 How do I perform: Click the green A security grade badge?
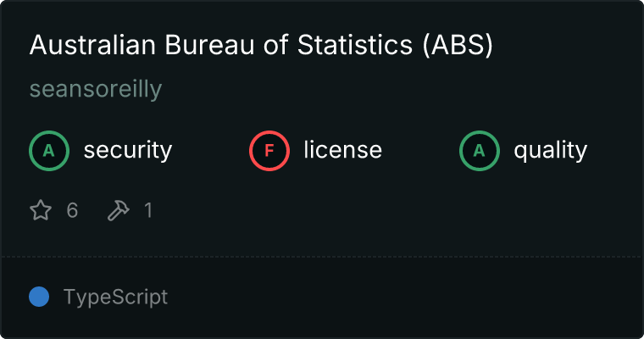49,151
